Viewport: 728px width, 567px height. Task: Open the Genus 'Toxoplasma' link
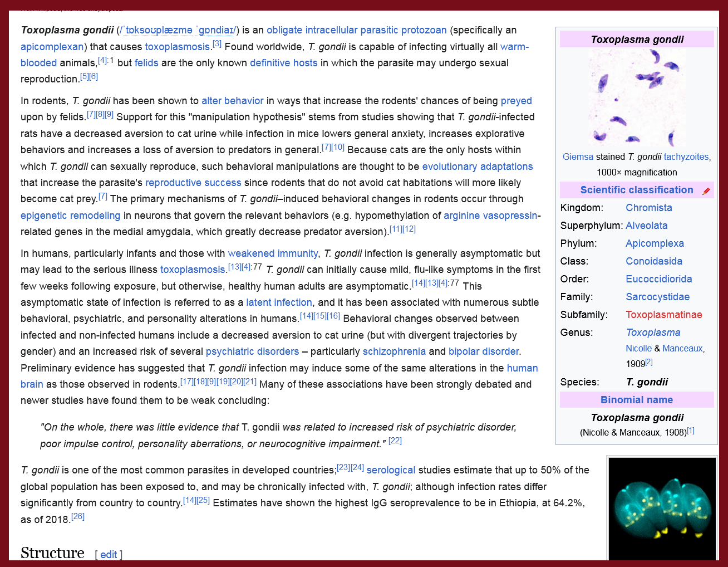[x=653, y=333]
